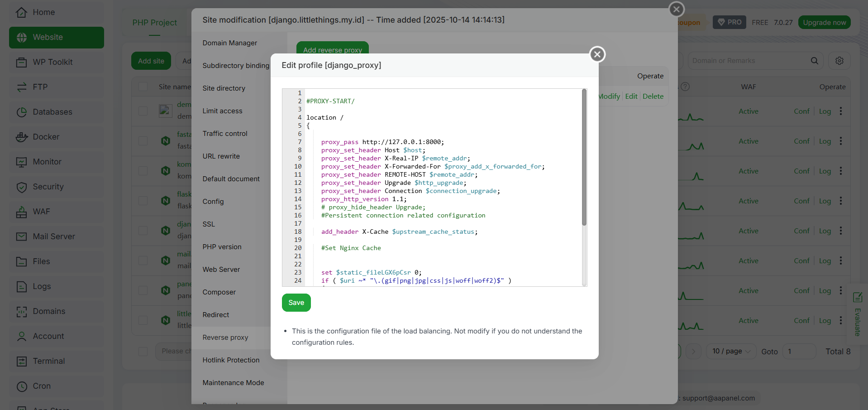Image resolution: width=868 pixels, height=410 pixels.
Task: Open the Maintenance Mode tab
Action: (233, 383)
